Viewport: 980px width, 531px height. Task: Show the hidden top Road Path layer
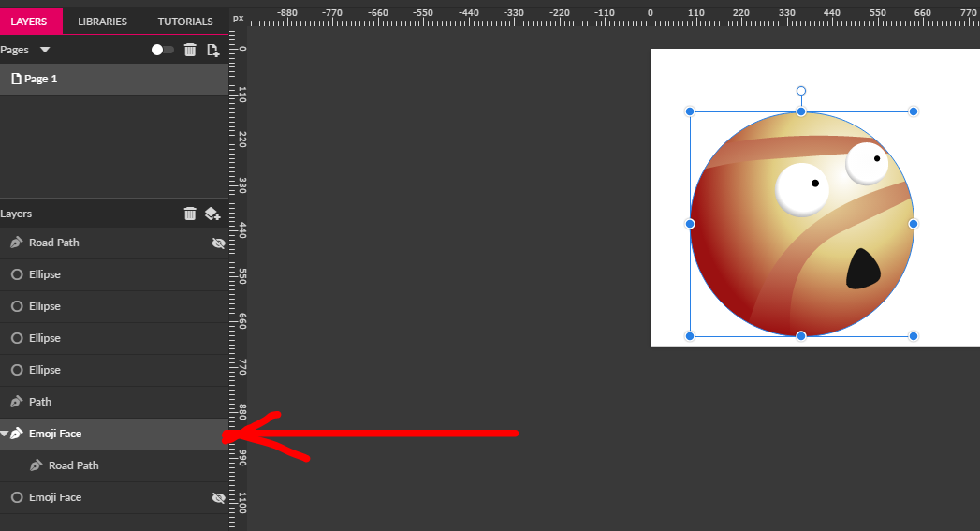tap(218, 243)
